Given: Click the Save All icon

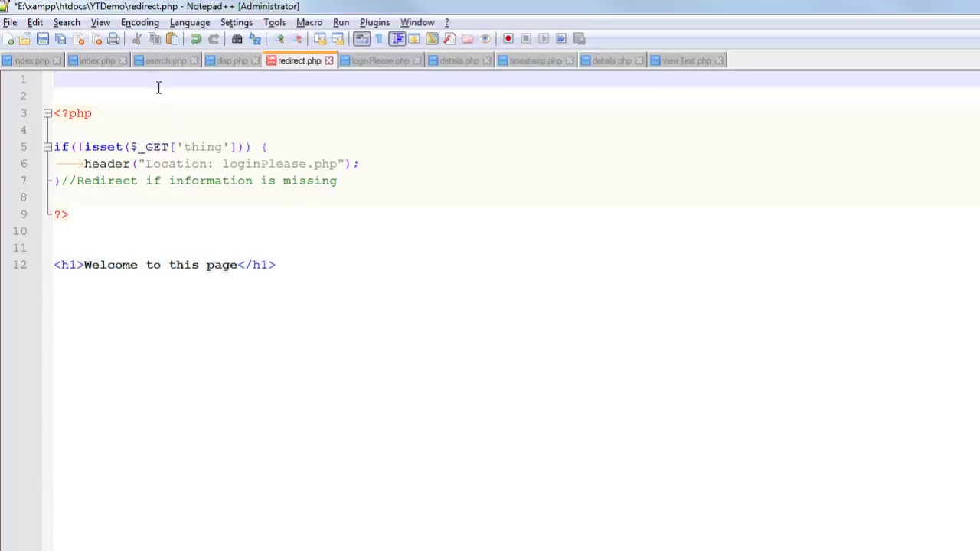Looking at the screenshot, I should pyautogui.click(x=60, y=39).
